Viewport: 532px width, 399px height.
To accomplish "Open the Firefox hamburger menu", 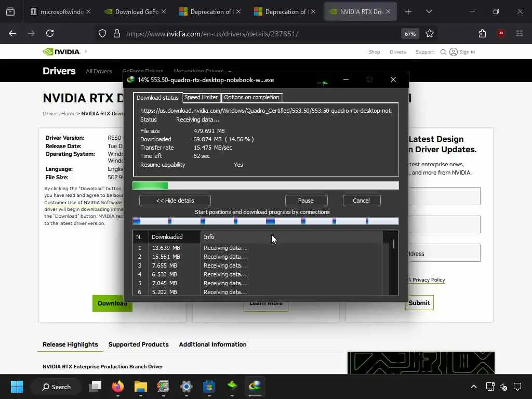I will [x=519, y=33].
